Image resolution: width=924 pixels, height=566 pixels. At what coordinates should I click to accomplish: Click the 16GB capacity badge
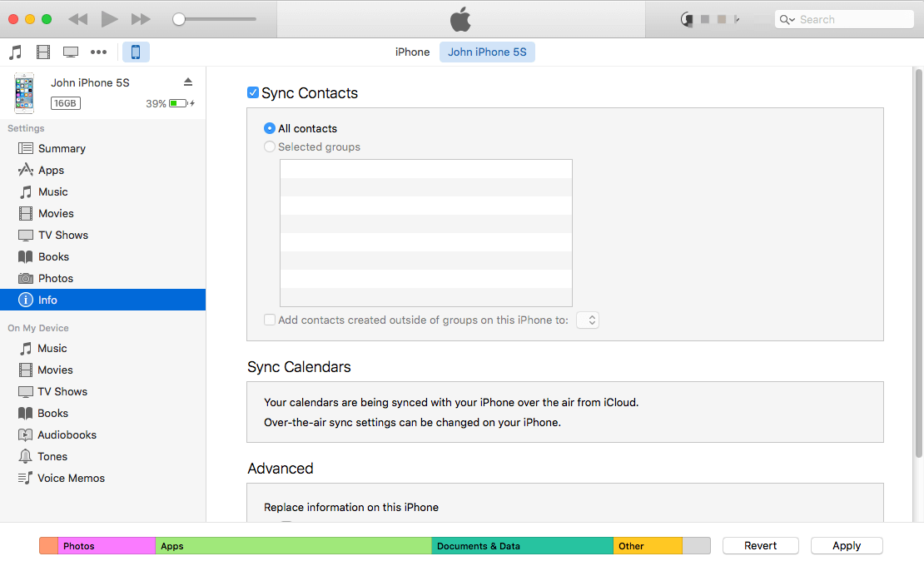click(66, 104)
